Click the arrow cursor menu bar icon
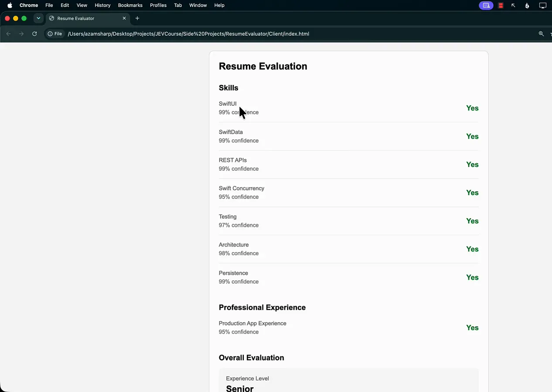The width and height of the screenshot is (552, 392). tap(514, 5)
